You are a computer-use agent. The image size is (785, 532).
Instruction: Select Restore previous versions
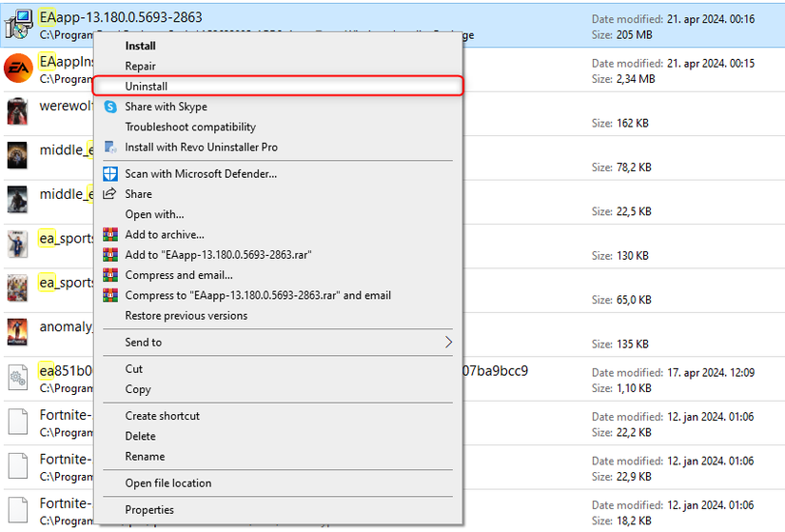186,316
